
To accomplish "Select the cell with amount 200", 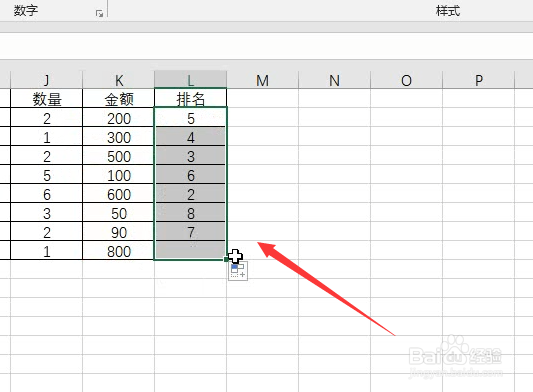I will pyautogui.click(x=119, y=118).
